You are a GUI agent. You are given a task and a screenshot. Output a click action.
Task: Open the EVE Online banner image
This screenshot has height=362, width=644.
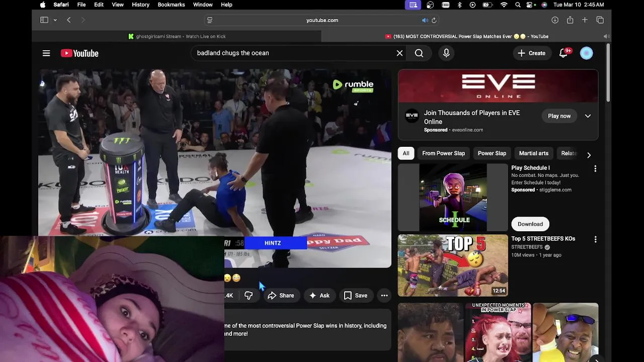click(x=498, y=86)
